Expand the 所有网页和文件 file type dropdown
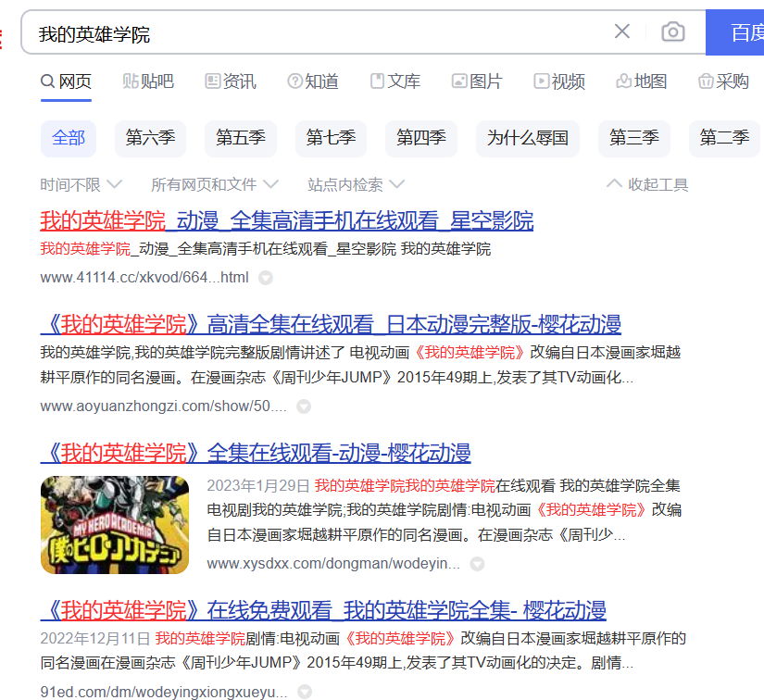 pyautogui.click(x=215, y=185)
